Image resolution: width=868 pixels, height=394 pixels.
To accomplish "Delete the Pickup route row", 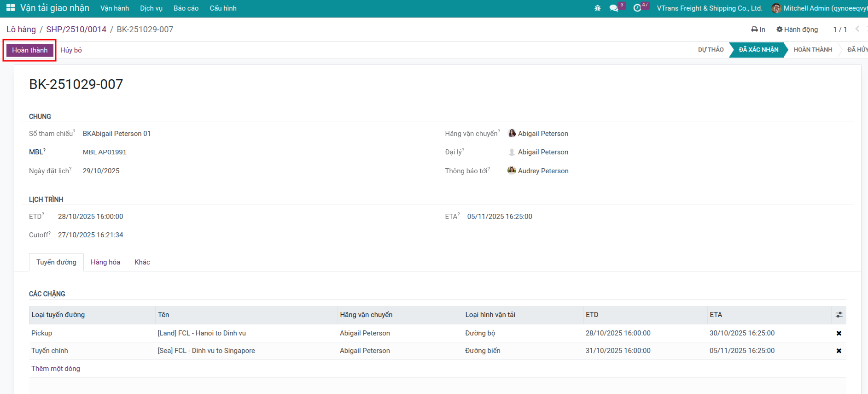I will point(839,333).
